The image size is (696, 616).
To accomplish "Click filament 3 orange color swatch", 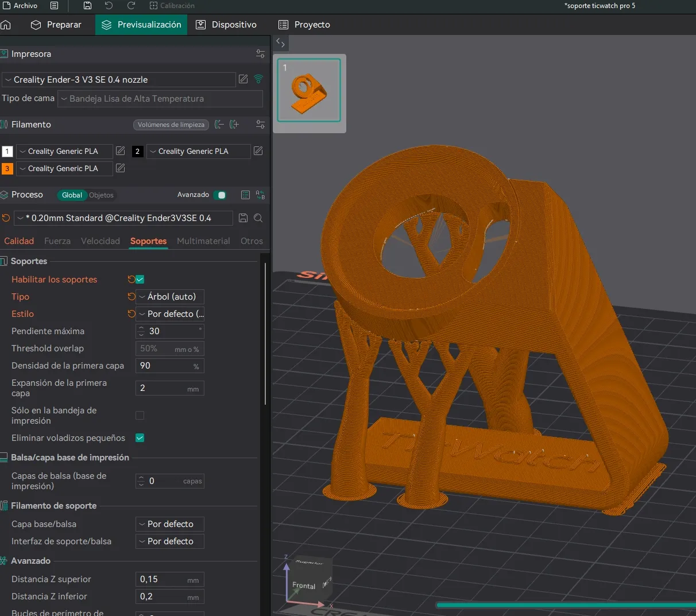I will [7, 169].
